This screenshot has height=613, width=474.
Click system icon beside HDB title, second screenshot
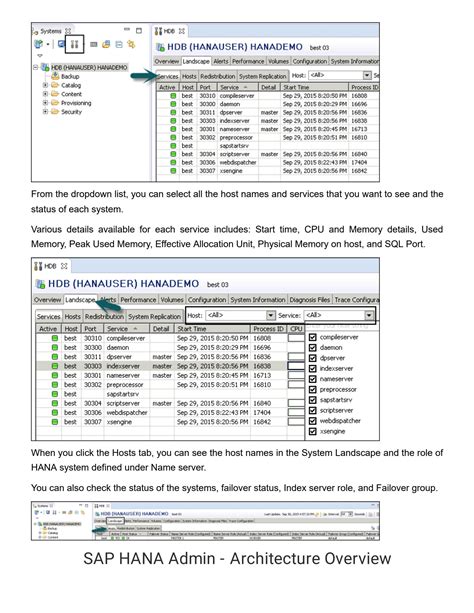coord(40,283)
